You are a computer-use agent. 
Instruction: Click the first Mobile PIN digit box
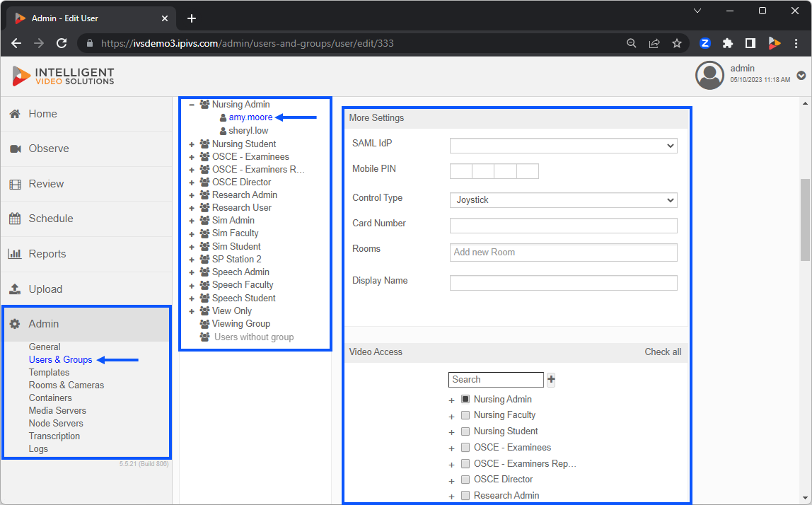[461, 171]
